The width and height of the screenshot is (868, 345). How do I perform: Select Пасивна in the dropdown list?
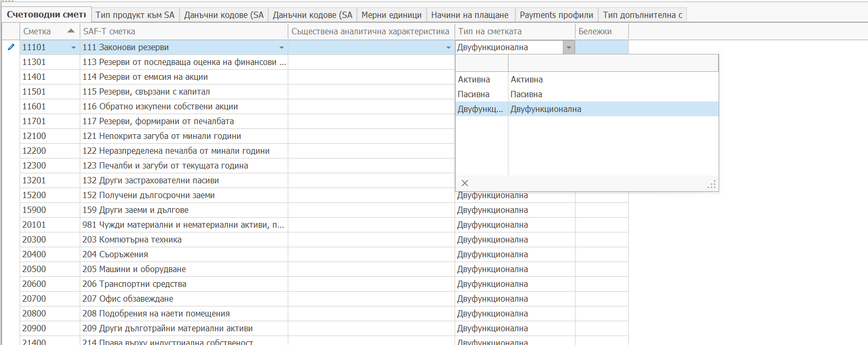tap(587, 94)
